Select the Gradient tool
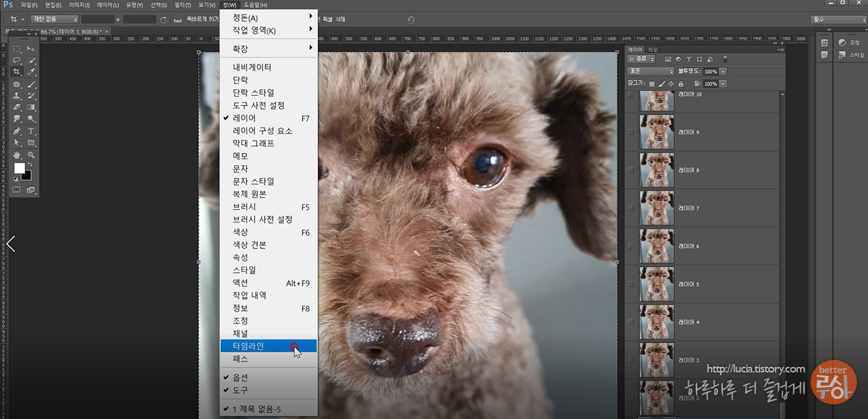 (31, 106)
